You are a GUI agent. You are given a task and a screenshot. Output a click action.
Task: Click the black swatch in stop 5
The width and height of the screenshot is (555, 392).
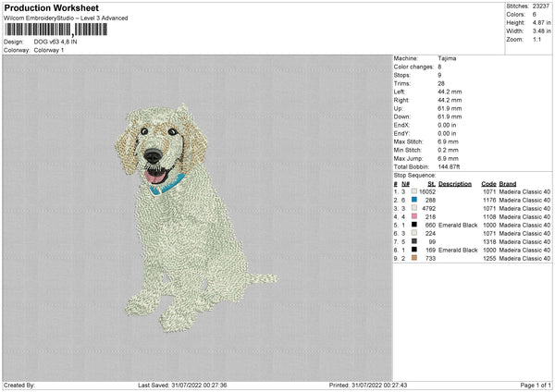pos(413,225)
